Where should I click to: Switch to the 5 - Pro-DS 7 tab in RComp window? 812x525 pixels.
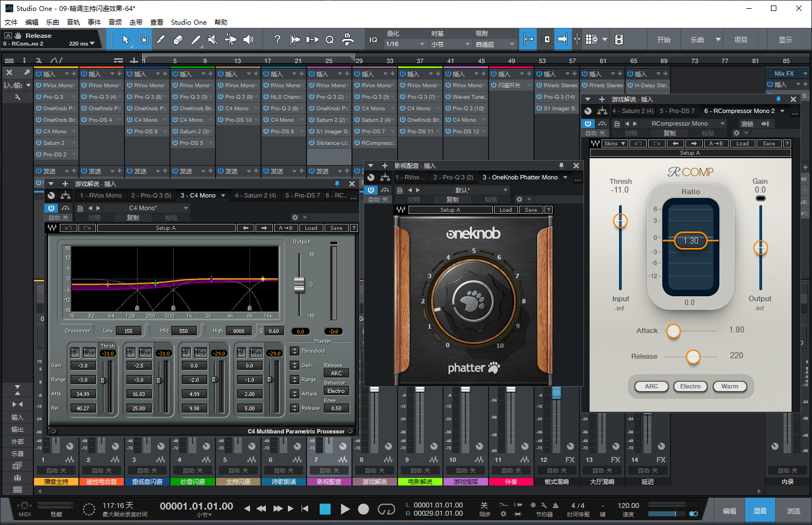point(677,111)
